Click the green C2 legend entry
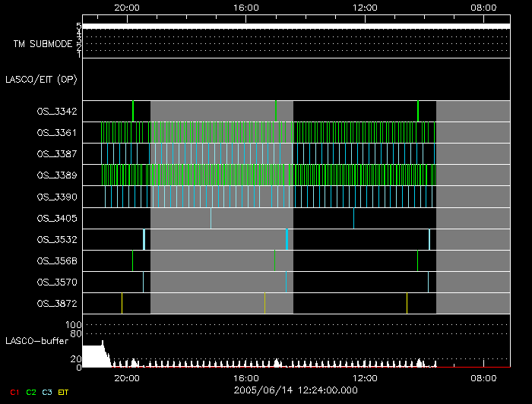Viewport: 532px width, 404px height. [31, 392]
